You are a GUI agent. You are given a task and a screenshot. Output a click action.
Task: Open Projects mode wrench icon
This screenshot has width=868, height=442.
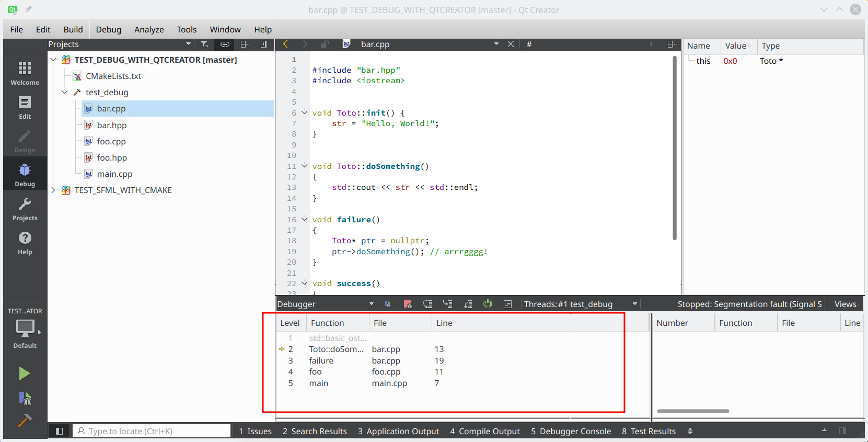pyautogui.click(x=25, y=209)
